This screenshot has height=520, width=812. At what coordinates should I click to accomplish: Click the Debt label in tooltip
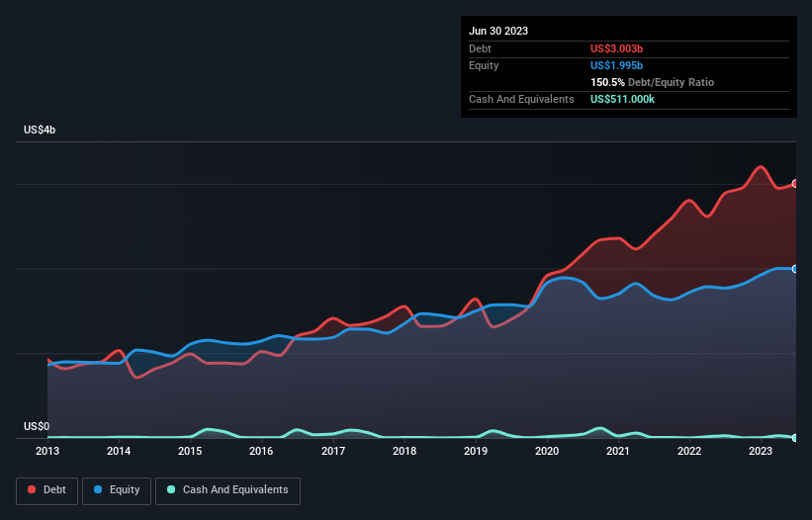(x=480, y=48)
